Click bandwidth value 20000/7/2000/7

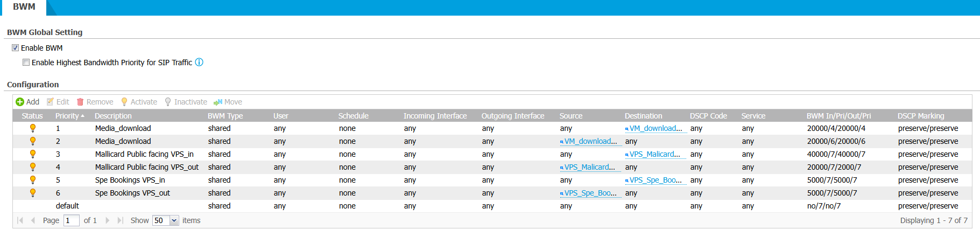click(834, 167)
